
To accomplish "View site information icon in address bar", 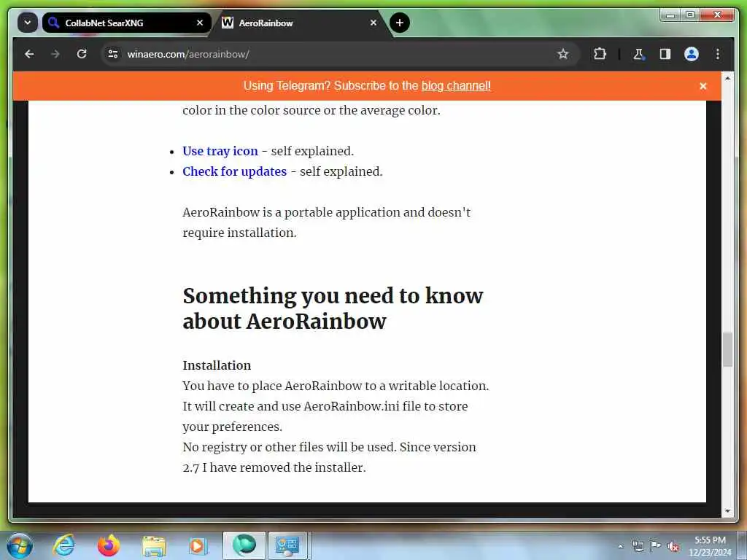I will coord(113,54).
